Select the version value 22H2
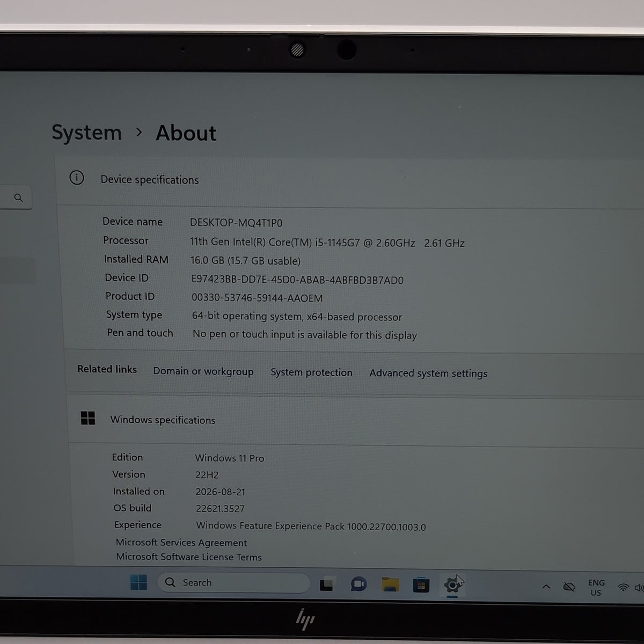Viewport: 644px width, 644px height. [207, 475]
